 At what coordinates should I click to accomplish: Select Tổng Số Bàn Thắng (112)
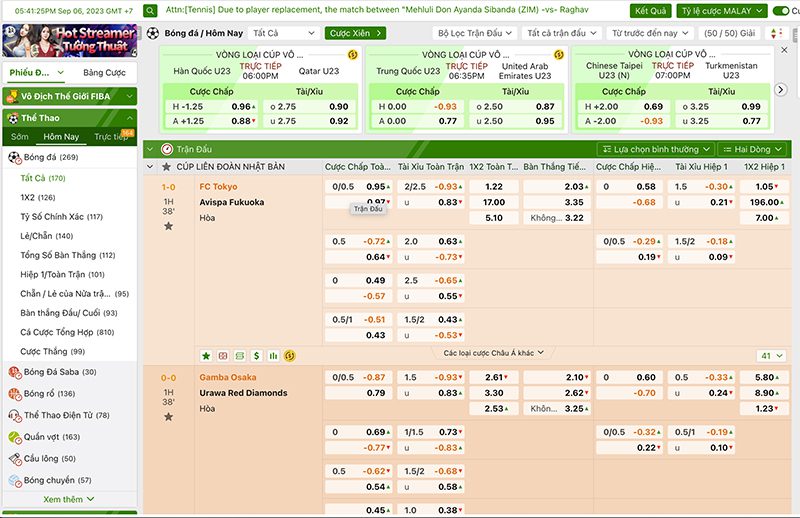coord(67,255)
